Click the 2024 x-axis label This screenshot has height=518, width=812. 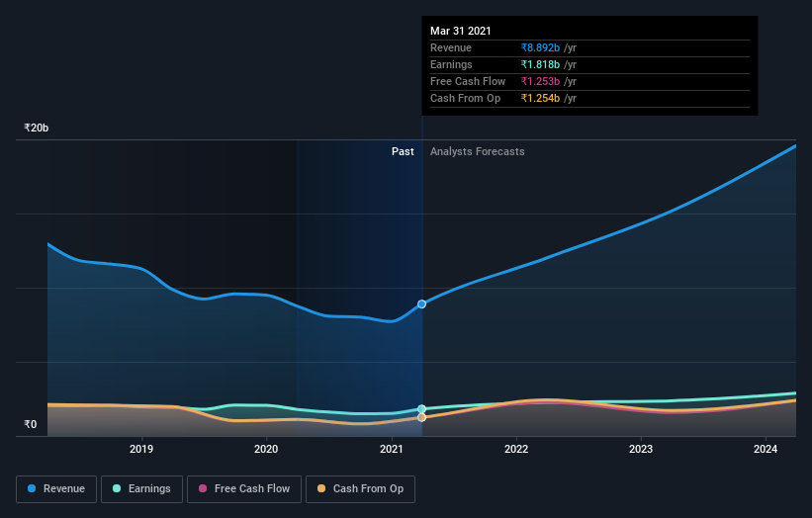pyautogui.click(x=766, y=449)
